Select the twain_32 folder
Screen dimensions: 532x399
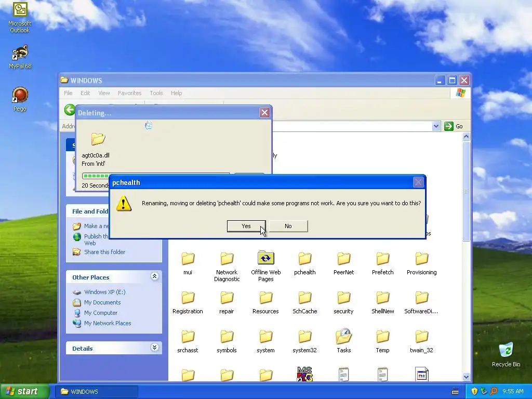422,341
